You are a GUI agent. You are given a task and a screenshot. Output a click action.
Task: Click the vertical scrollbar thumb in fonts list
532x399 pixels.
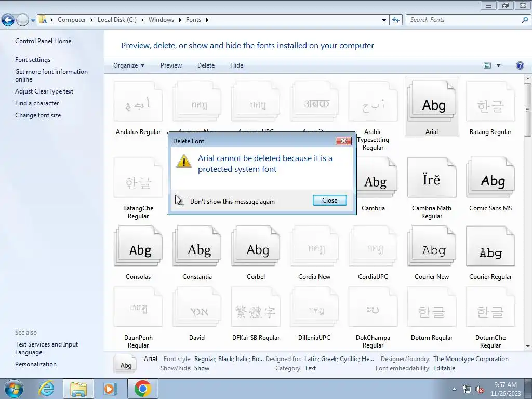tap(528, 109)
